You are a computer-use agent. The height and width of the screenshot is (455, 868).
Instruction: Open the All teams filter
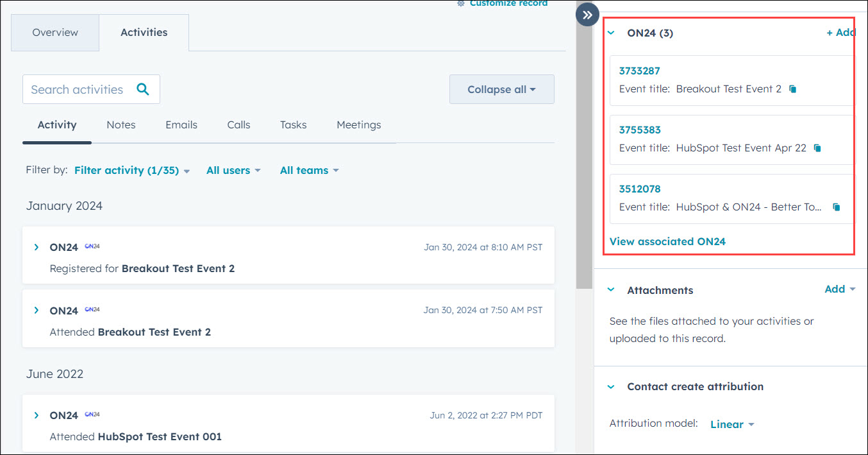pos(310,171)
